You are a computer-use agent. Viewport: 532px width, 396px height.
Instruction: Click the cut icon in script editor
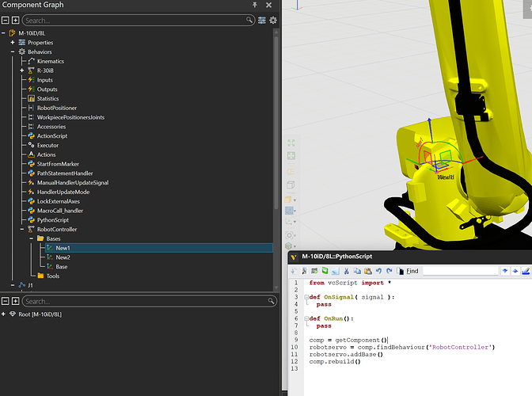tap(346, 271)
